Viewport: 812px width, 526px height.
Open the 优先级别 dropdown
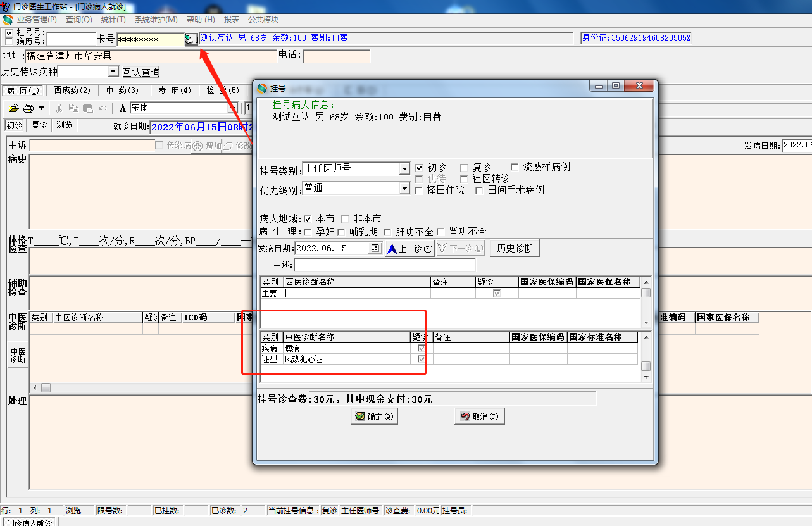(404, 189)
